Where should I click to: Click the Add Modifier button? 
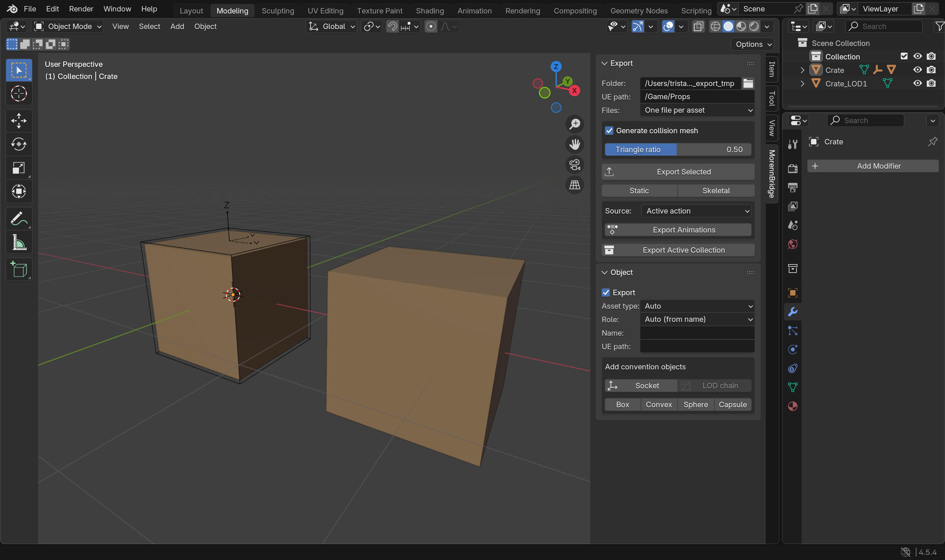(872, 166)
